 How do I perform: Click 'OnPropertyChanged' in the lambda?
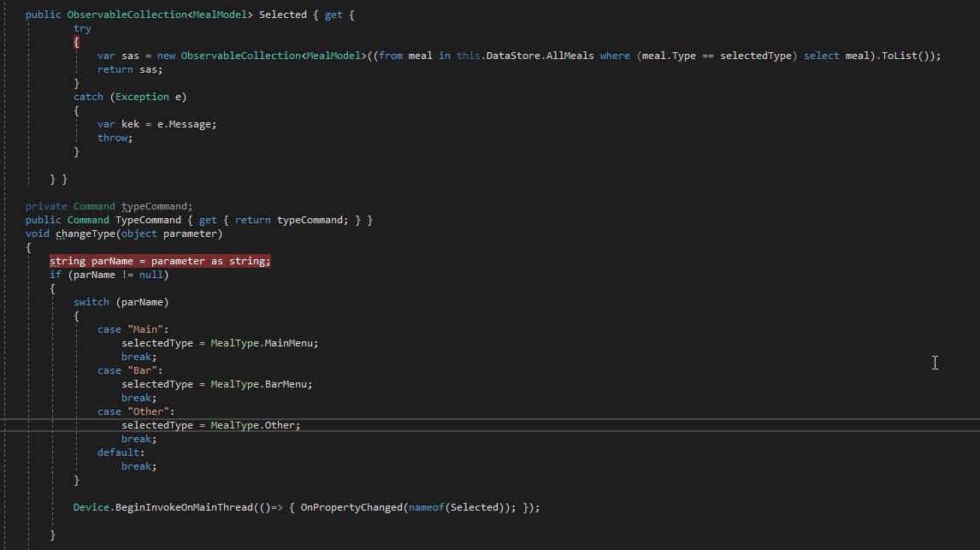click(351, 507)
